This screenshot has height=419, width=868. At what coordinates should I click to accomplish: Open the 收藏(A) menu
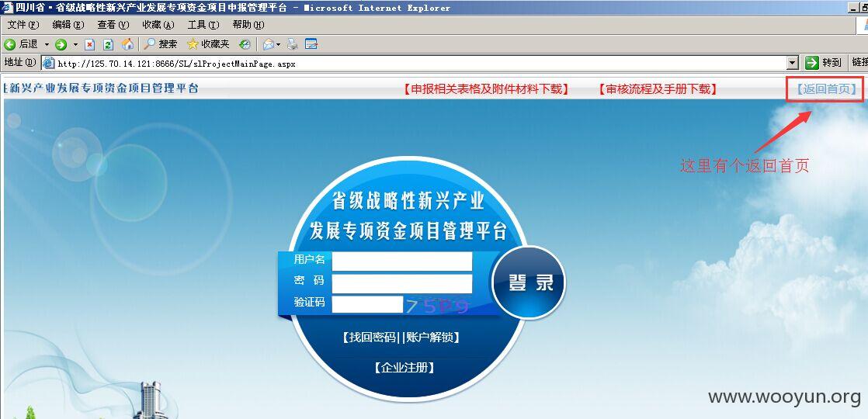click(x=158, y=25)
